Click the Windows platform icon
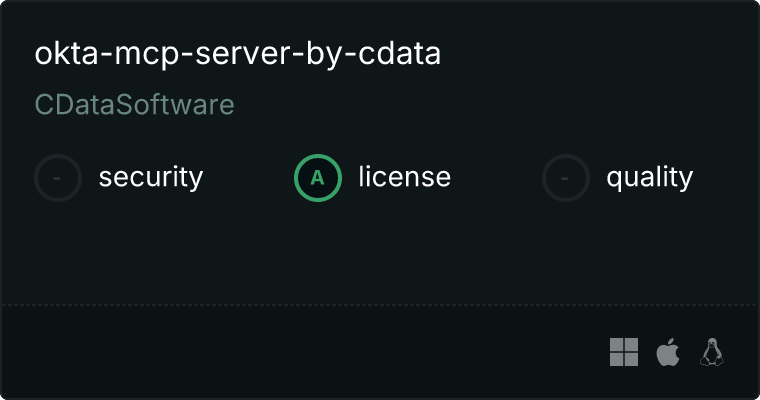The height and width of the screenshot is (400, 760). point(624,352)
